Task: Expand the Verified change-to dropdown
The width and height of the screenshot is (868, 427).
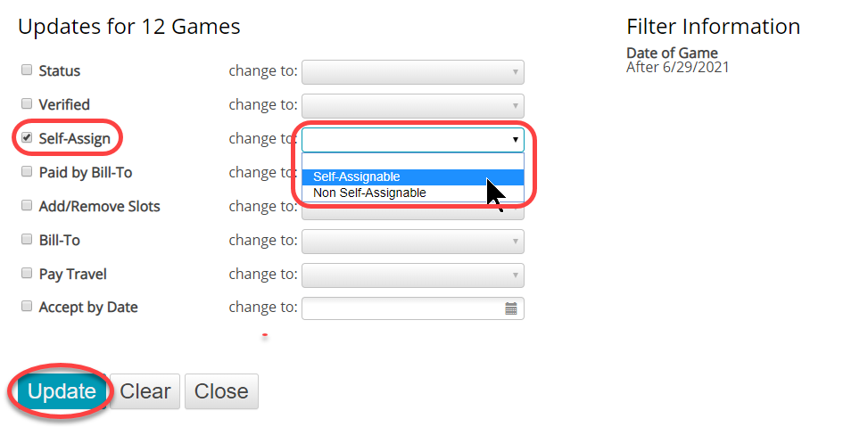Action: 412,106
